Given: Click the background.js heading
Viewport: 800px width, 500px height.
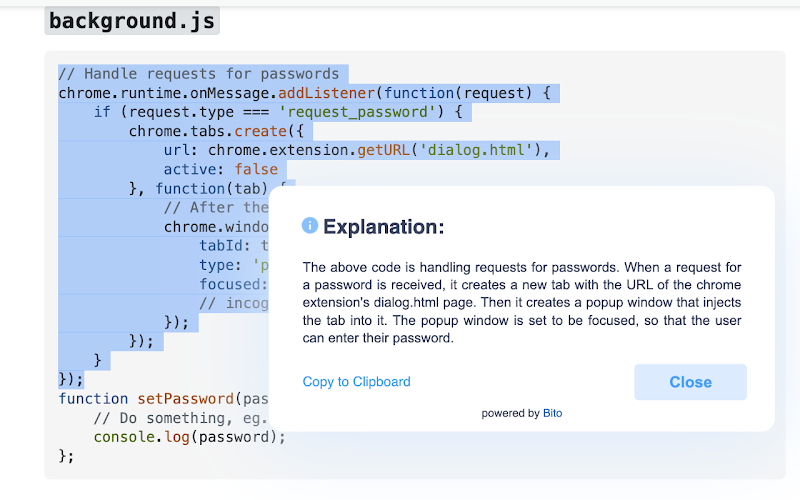Looking at the screenshot, I should tap(132, 21).
